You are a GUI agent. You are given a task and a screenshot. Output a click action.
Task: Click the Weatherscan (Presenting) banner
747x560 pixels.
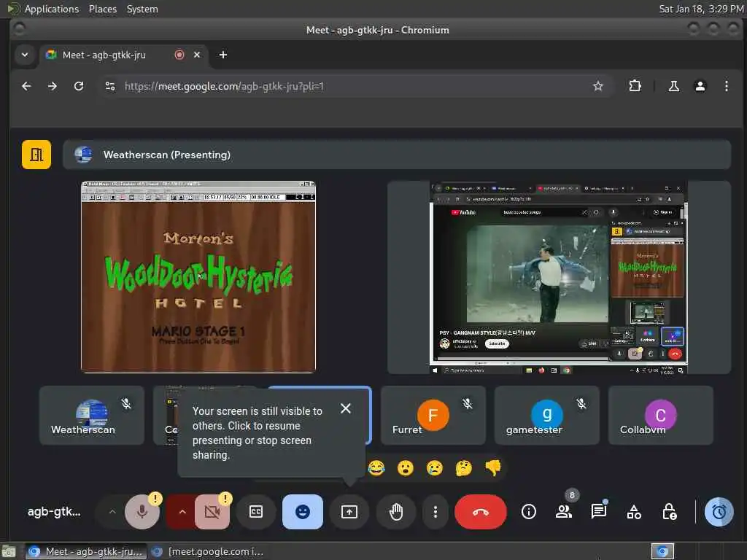coord(397,155)
